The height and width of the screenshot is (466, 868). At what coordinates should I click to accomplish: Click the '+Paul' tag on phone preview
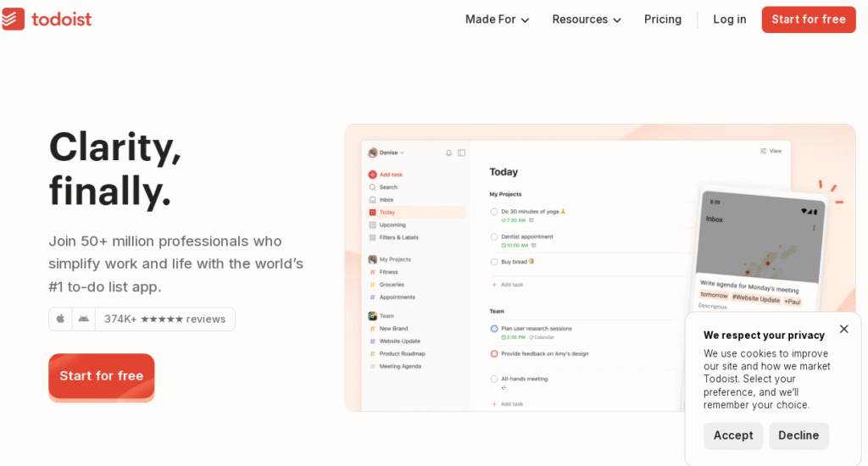click(x=793, y=302)
